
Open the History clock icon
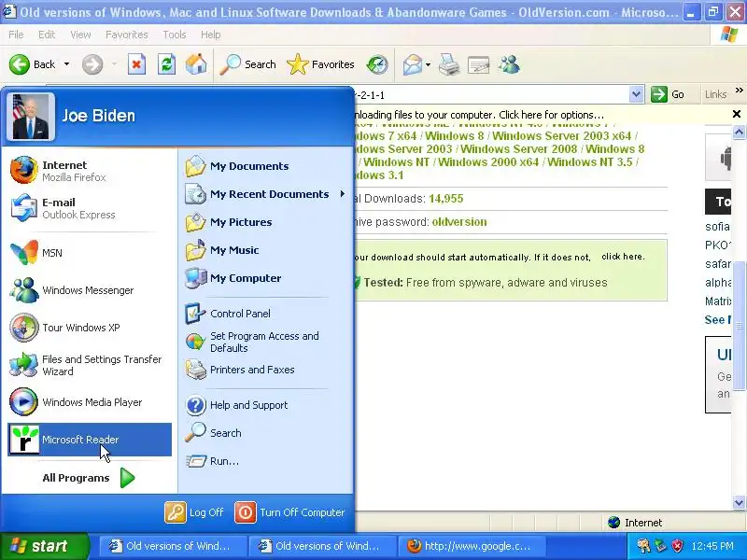377,64
